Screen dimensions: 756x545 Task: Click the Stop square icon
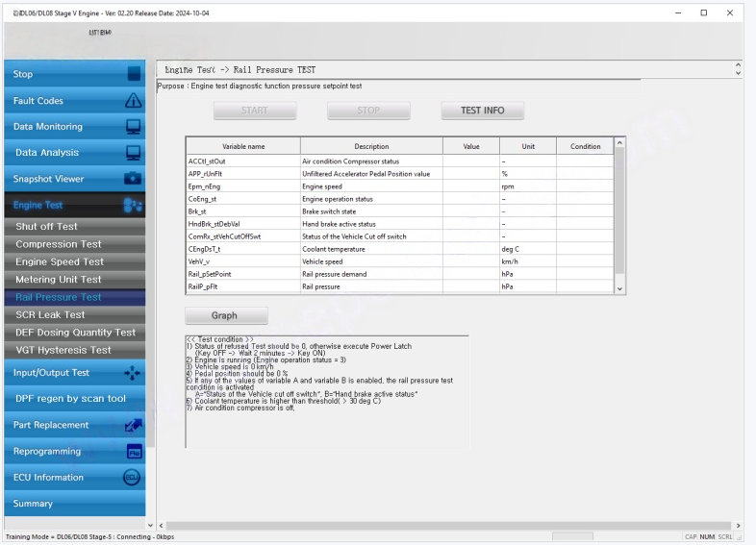click(x=134, y=74)
